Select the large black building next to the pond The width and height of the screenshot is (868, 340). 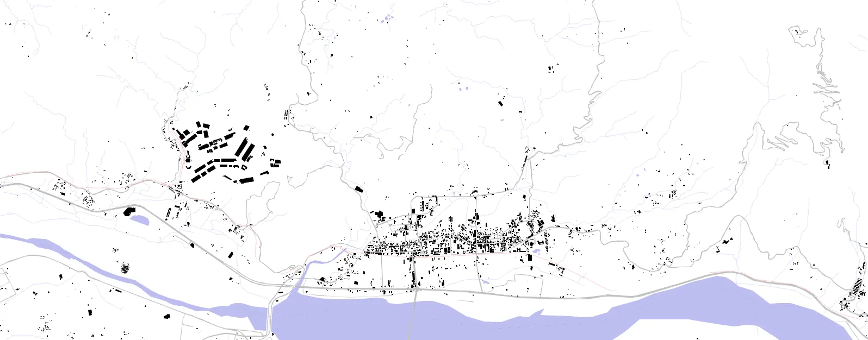129,211
